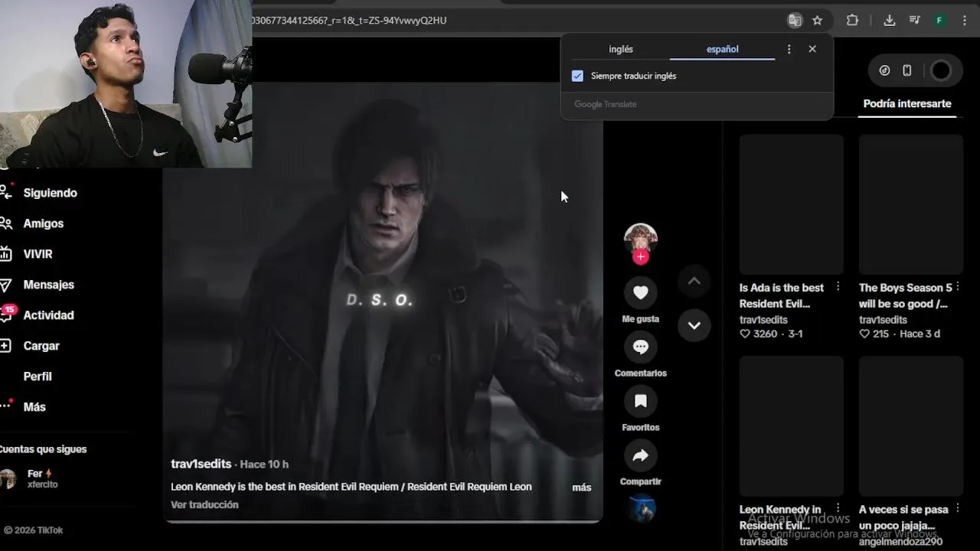Open Actividad notifications in sidebar

pos(48,315)
